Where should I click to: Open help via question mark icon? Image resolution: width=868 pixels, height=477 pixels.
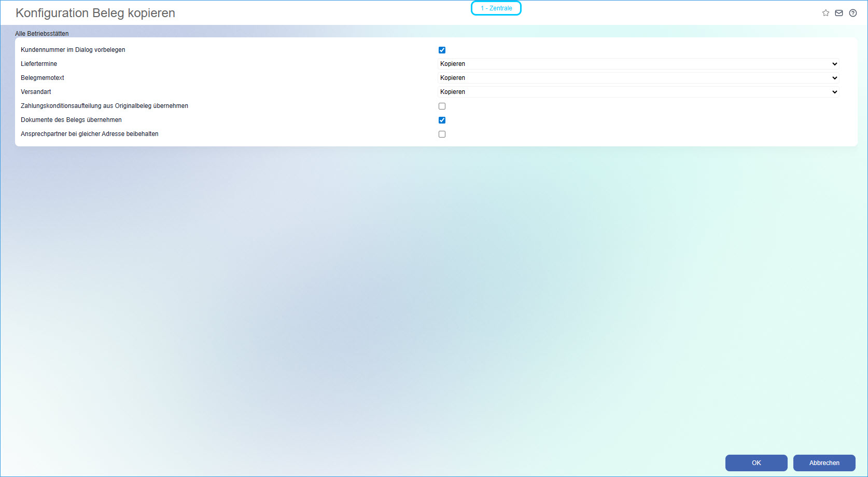853,13
